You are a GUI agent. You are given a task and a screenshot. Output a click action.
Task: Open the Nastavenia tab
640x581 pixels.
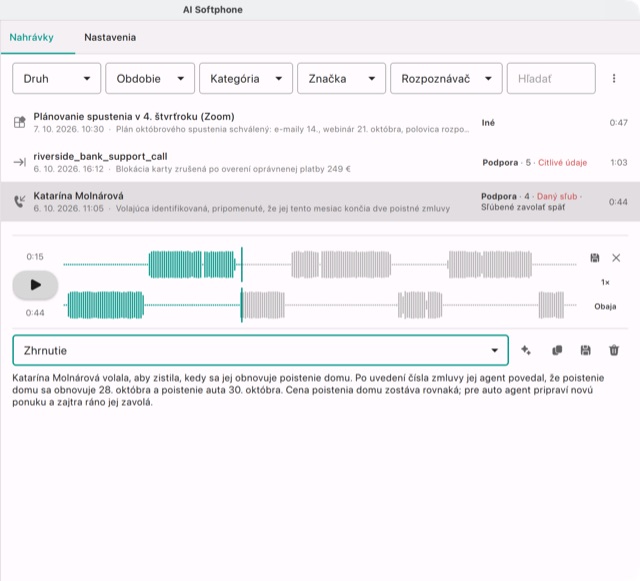[110, 38]
